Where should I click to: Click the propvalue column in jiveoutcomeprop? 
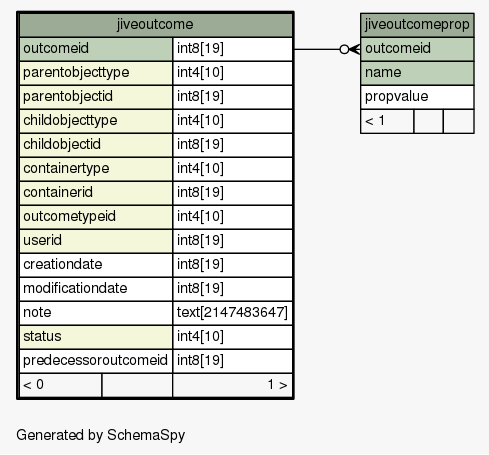(x=417, y=97)
